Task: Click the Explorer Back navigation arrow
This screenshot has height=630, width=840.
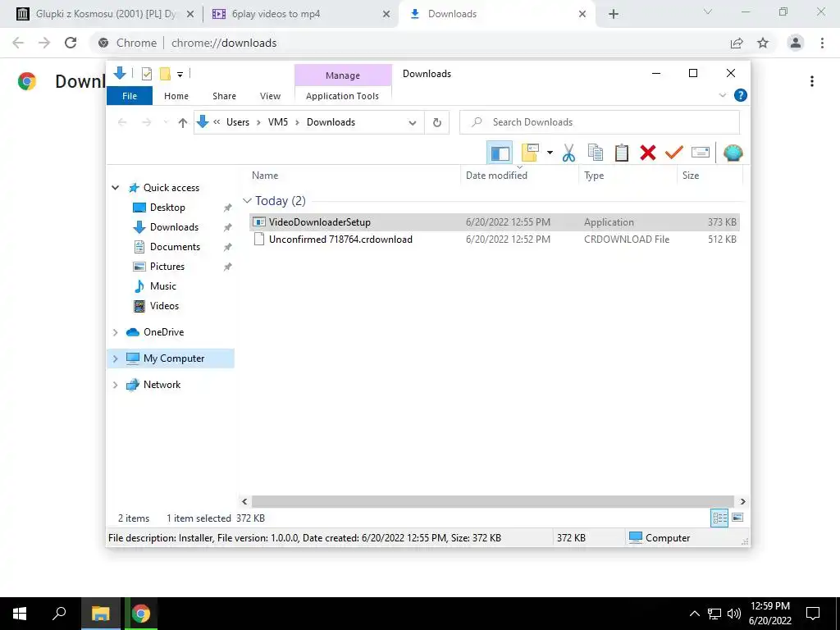Action: (122, 123)
